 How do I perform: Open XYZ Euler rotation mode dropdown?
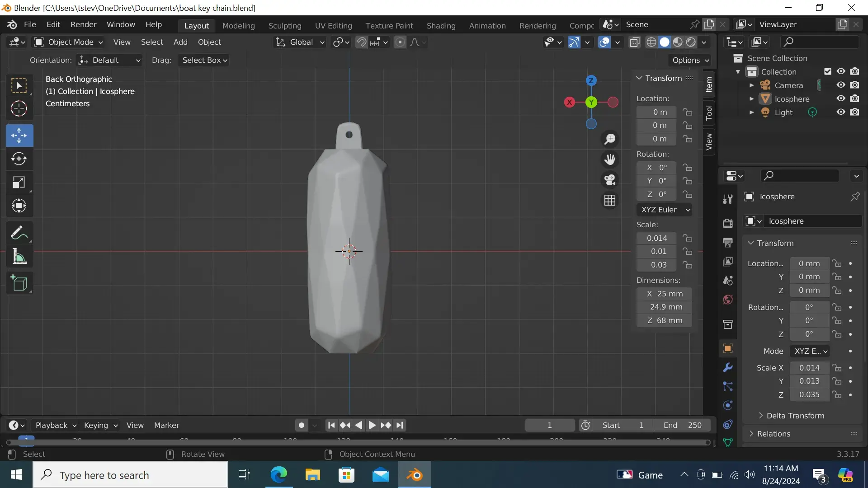665,210
